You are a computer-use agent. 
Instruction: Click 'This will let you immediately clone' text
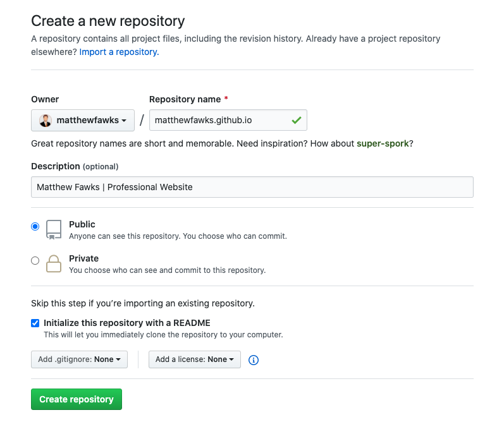coord(163,335)
